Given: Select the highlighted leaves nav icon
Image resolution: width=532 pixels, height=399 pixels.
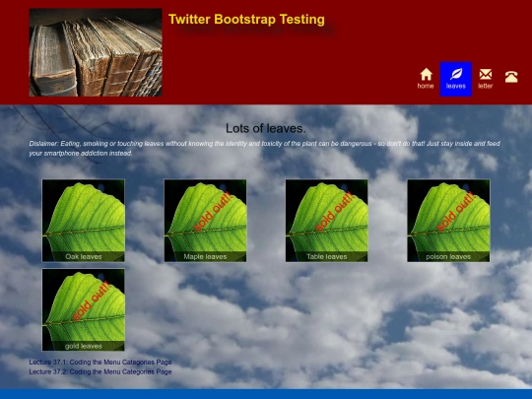Looking at the screenshot, I should [x=456, y=79].
